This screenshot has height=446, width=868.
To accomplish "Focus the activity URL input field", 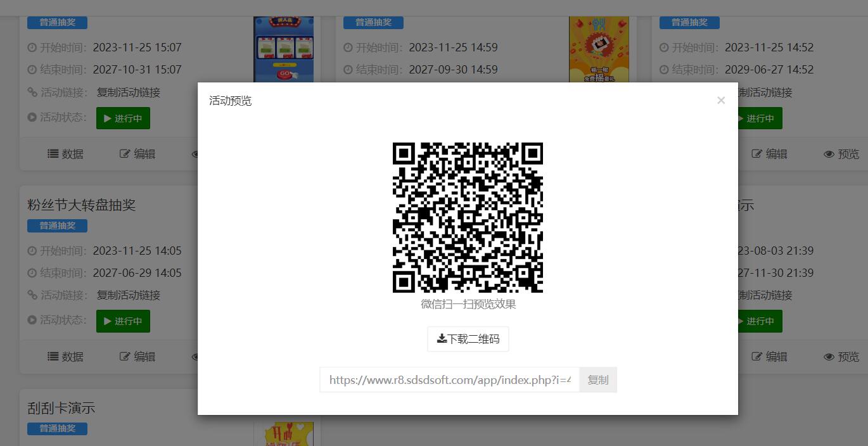I will [450, 379].
